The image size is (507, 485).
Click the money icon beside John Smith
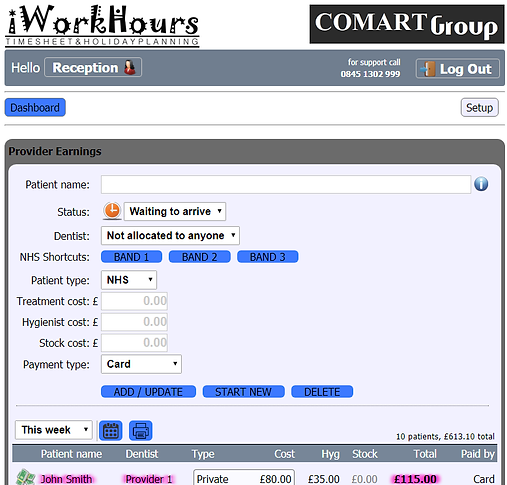point(26,477)
